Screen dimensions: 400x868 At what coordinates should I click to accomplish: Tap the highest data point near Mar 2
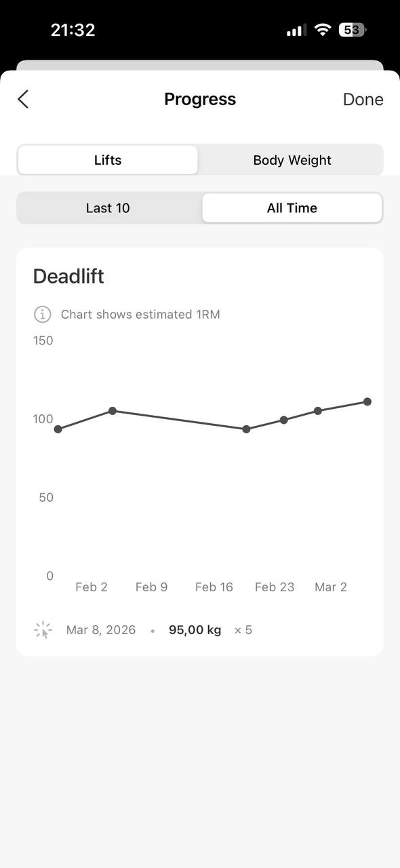pyautogui.click(x=367, y=401)
